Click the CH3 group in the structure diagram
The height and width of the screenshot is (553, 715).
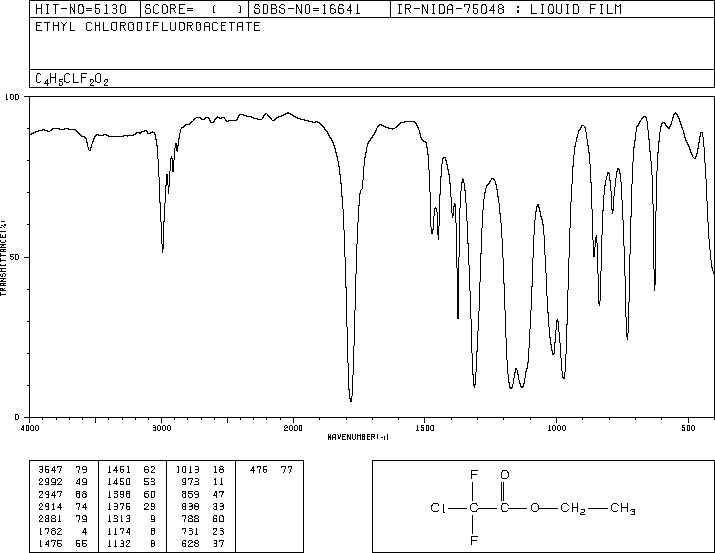[x=622, y=508]
